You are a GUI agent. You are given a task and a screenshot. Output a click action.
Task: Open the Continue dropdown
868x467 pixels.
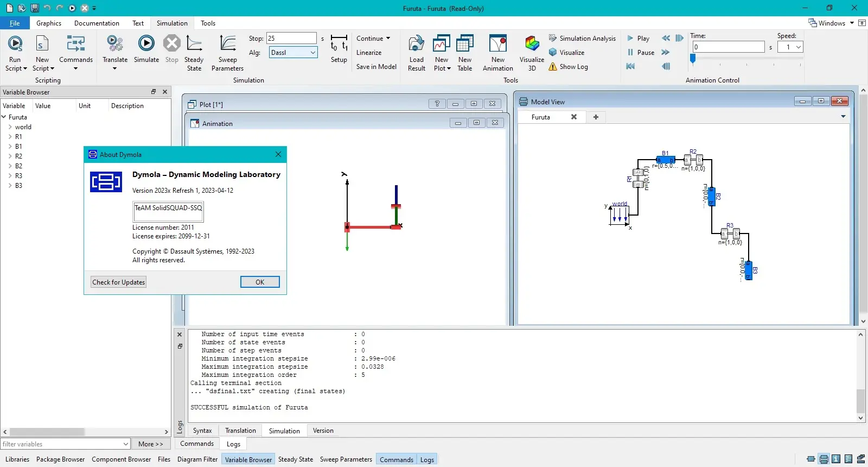373,39
